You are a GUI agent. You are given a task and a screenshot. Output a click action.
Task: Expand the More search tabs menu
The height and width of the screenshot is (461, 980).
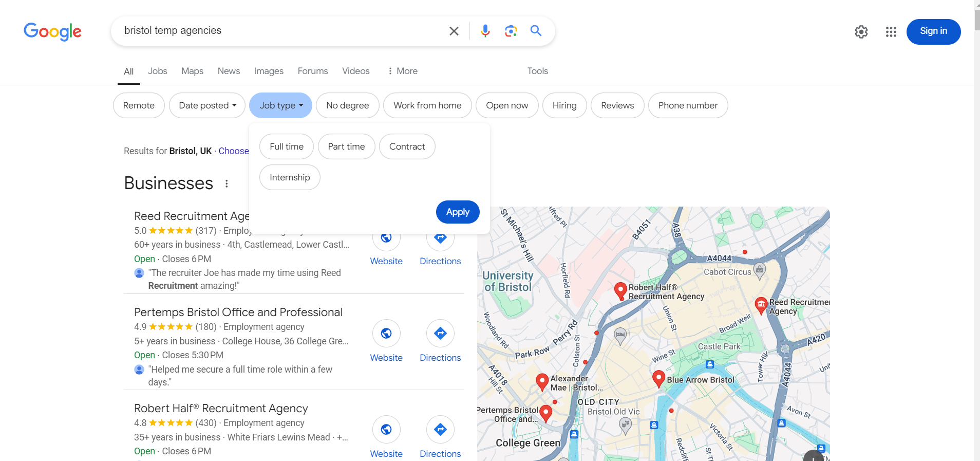click(x=403, y=71)
